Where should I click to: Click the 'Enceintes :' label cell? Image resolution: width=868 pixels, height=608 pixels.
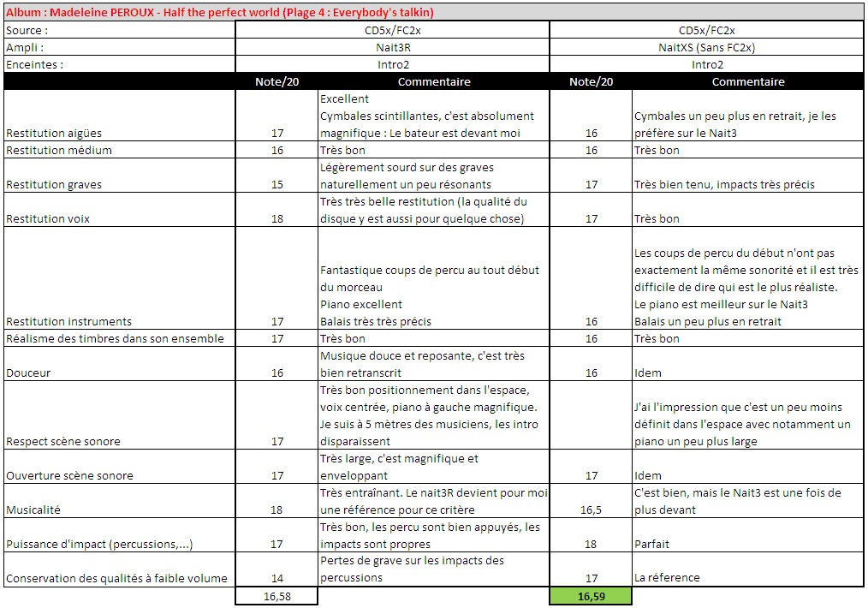point(120,64)
